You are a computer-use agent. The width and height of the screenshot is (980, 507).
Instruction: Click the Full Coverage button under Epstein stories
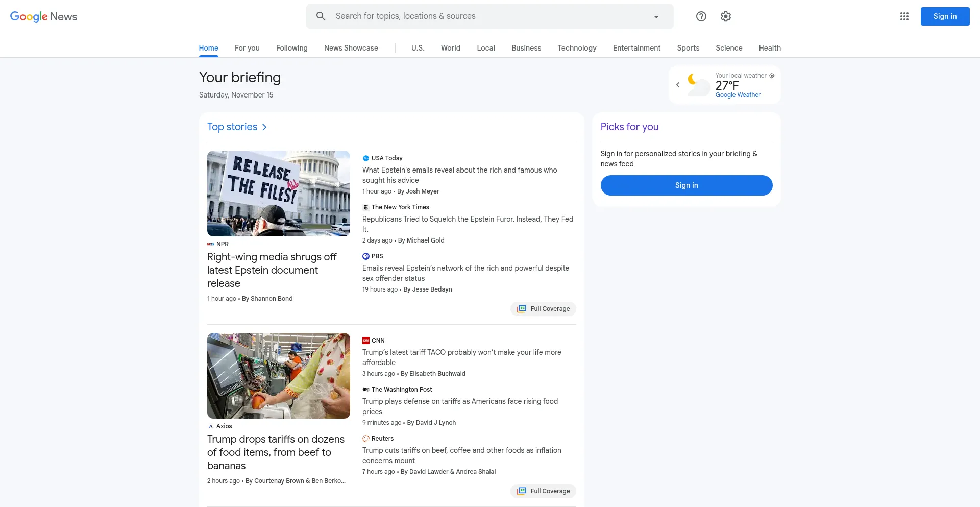click(543, 309)
